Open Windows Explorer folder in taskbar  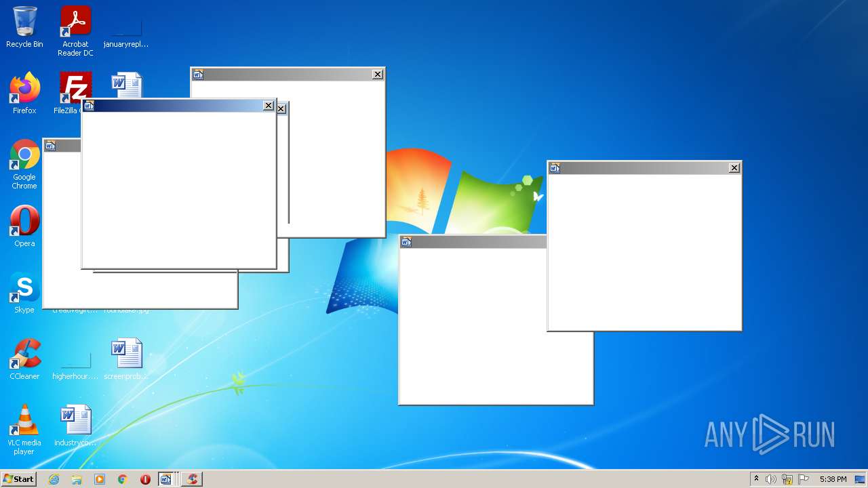(x=77, y=479)
